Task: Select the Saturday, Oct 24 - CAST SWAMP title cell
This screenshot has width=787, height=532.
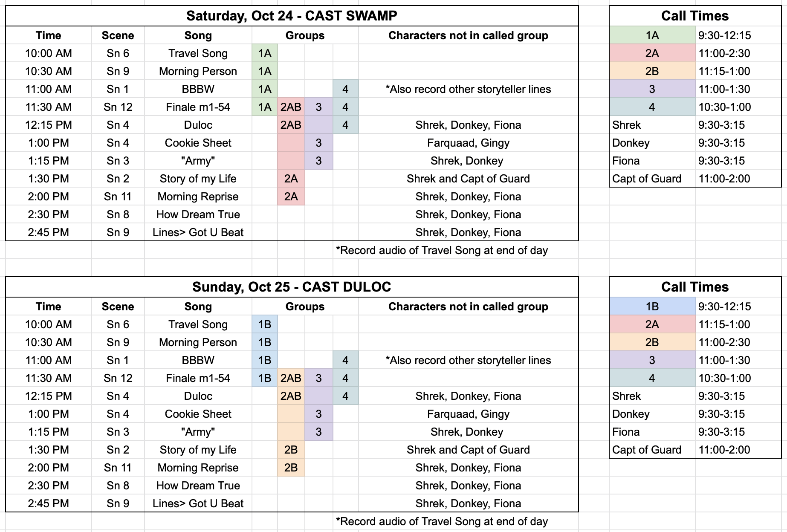Action: pos(292,16)
